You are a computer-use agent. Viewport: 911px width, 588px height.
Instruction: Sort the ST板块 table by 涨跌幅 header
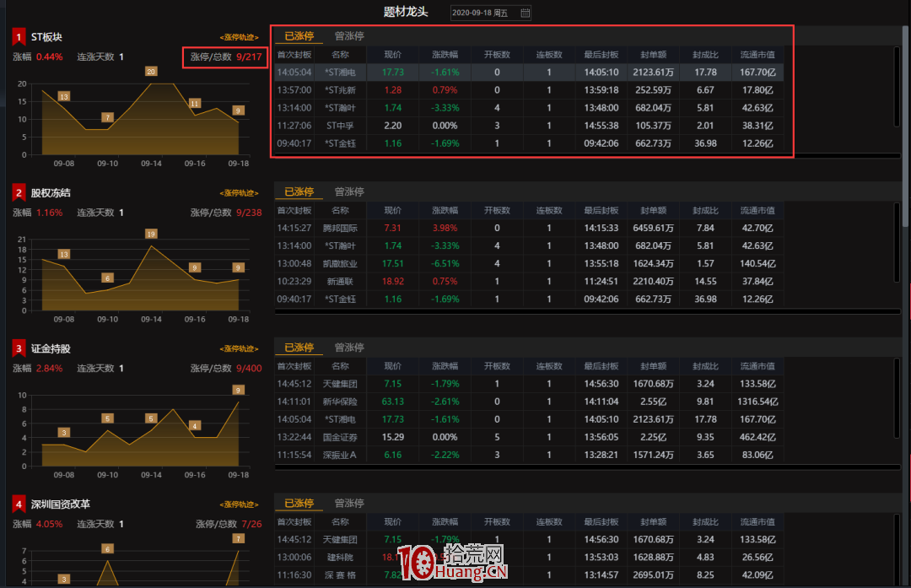click(445, 55)
